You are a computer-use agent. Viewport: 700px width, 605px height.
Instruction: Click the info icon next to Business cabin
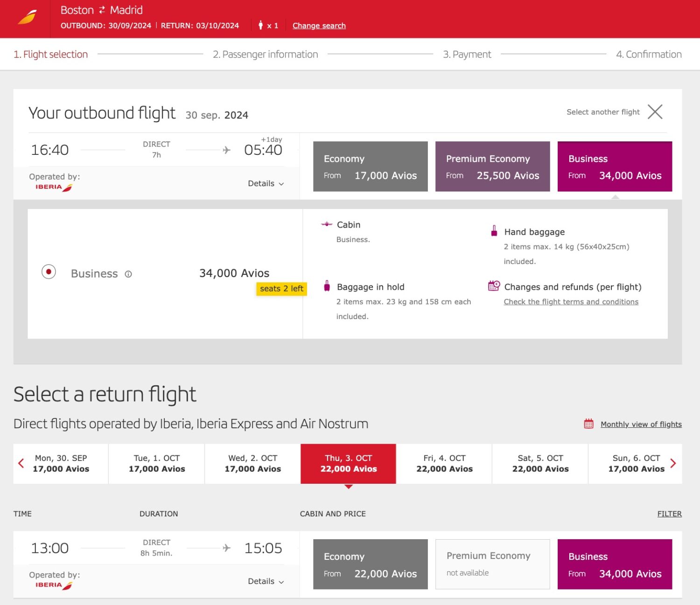pyautogui.click(x=129, y=274)
